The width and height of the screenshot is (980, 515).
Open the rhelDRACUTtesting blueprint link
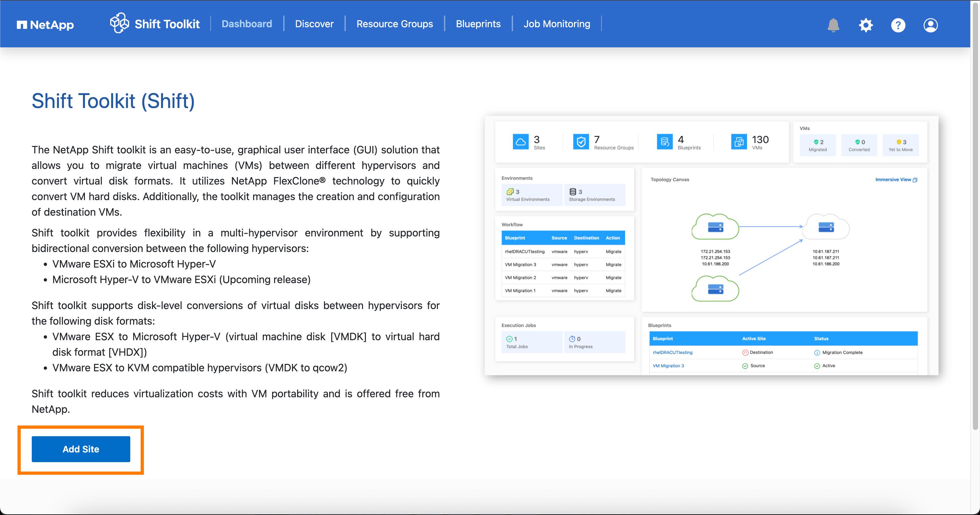[672, 353]
